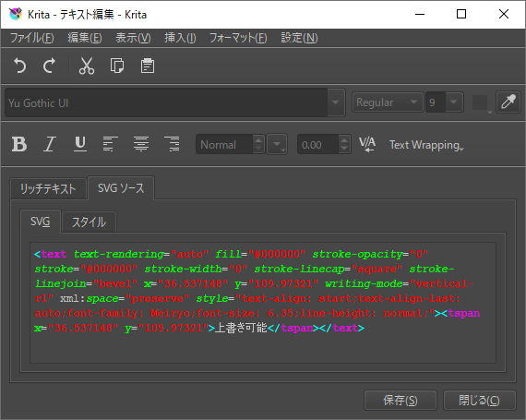Viewport: 526px width, 420px height.
Task: Select the inner SVG tab
Action: coord(41,222)
